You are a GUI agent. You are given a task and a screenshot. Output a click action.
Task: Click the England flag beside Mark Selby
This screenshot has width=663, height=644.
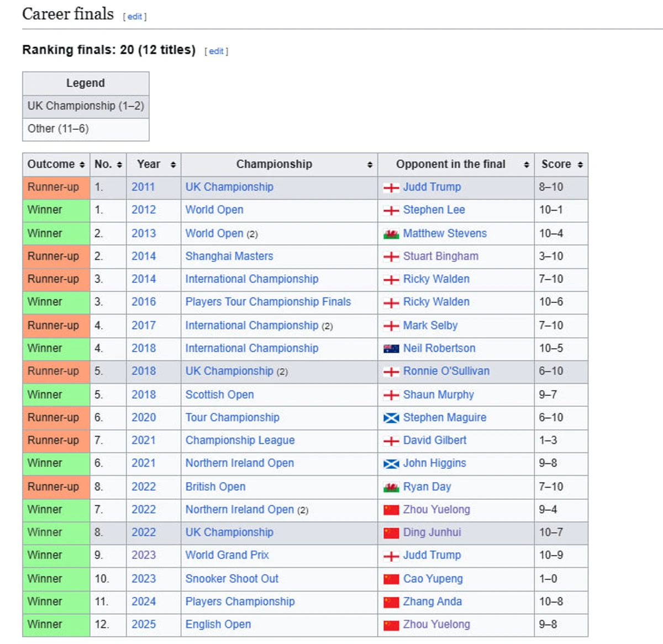tap(391, 326)
